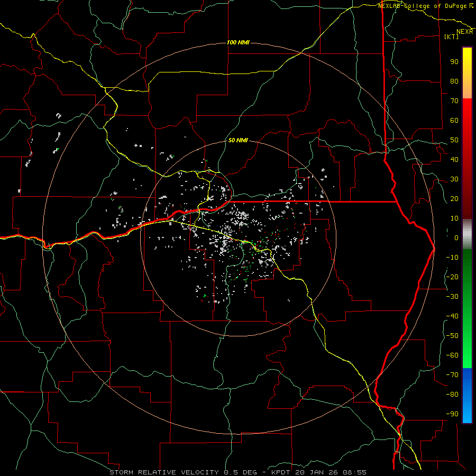Click the -40 tick label on velocity scale
Image resolution: width=476 pixels, height=476 pixels.
[452, 316]
